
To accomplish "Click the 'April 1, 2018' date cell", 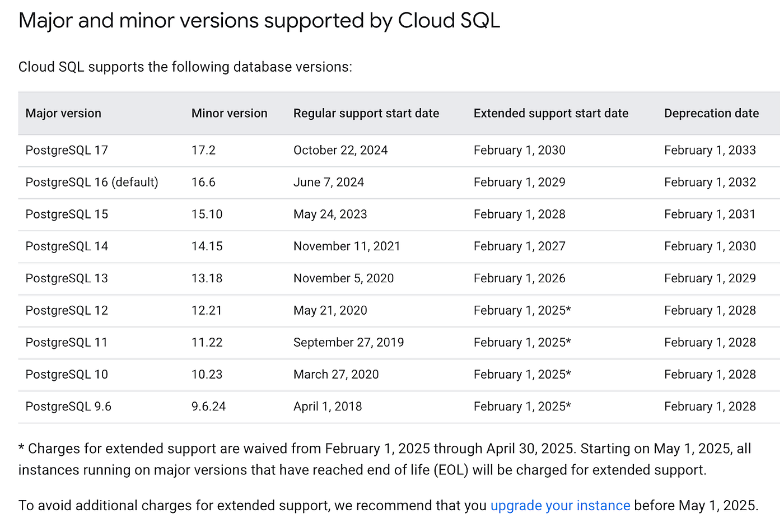I will (x=328, y=407).
